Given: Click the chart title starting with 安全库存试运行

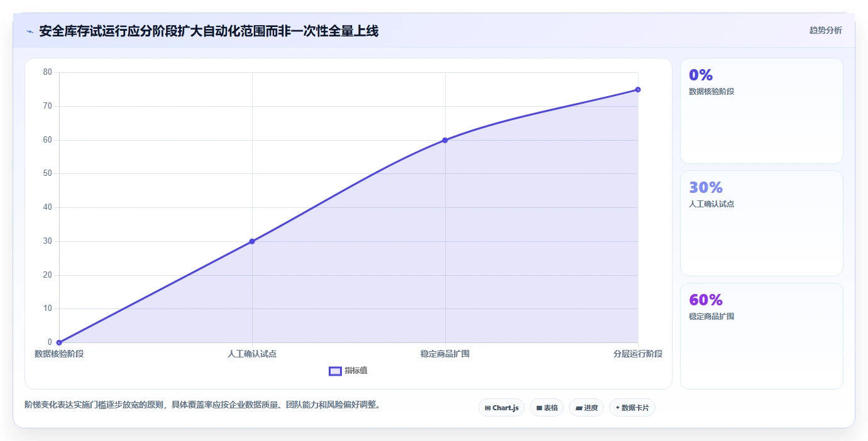Looking at the screenshot, I should click(x=209, y=31).
